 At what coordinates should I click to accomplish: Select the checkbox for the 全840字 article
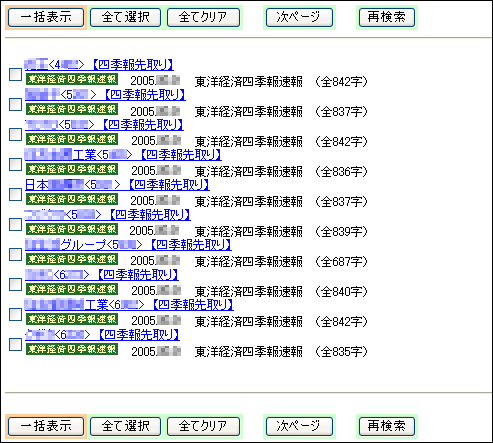15,284
